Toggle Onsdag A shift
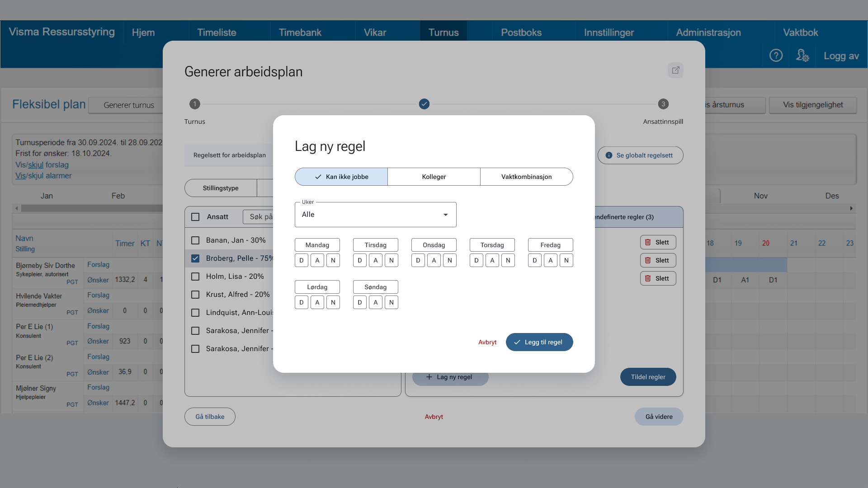This screenshot has height=488, width=868. point(434,260)
